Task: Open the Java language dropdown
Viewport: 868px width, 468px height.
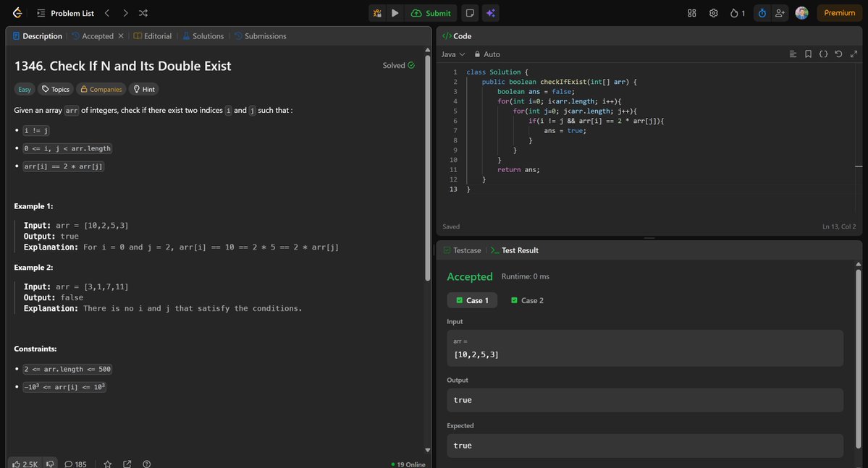Action: 452,54
